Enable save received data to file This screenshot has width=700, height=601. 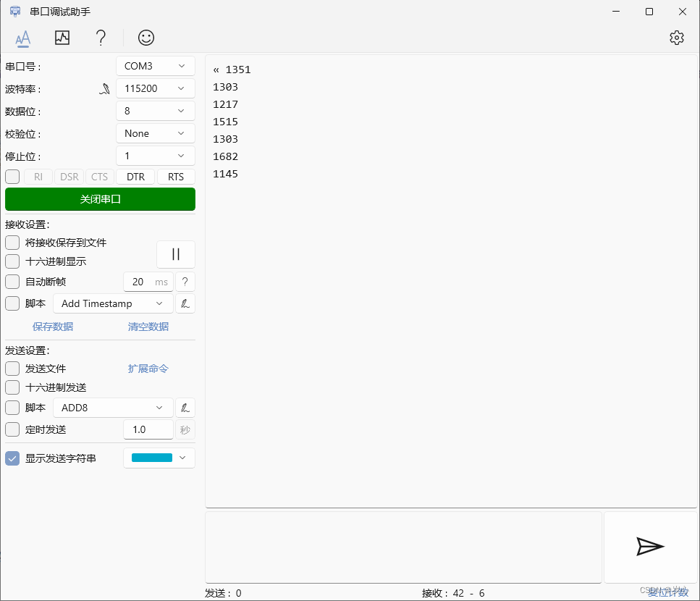12,243
